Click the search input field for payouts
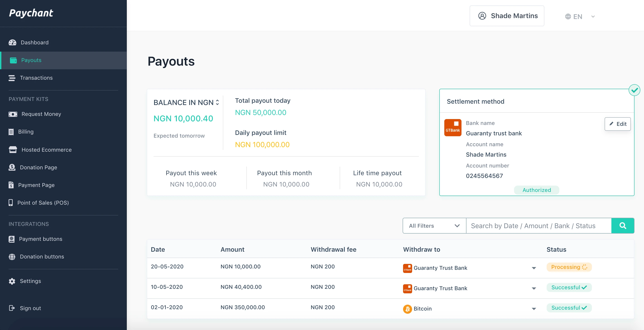 pyautogui.click(x=539, y=225)
